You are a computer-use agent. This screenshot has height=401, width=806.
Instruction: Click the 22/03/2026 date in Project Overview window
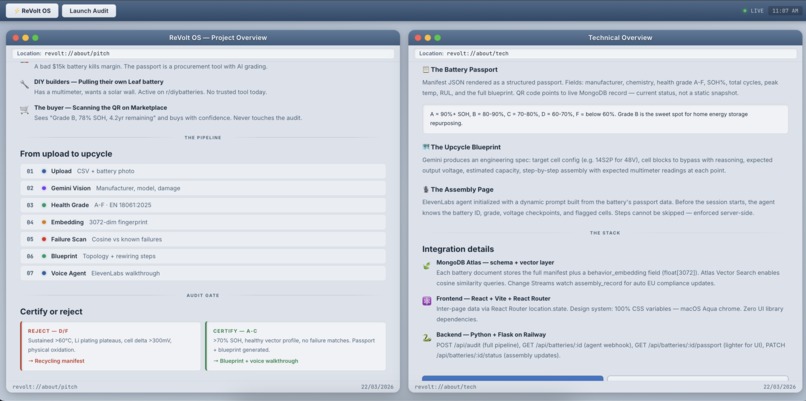377,387
